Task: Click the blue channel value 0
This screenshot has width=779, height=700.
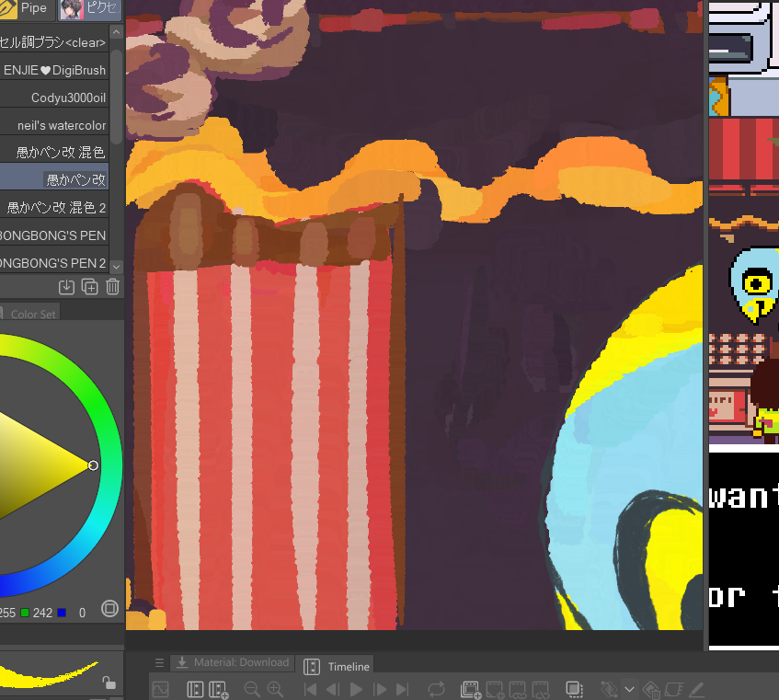Action: 82,613
